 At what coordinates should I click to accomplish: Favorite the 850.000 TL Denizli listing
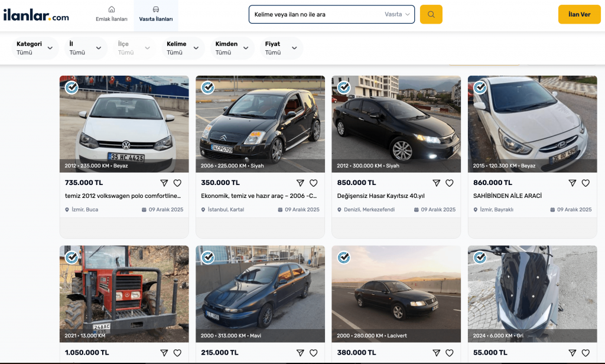click(x=449, y=183)
